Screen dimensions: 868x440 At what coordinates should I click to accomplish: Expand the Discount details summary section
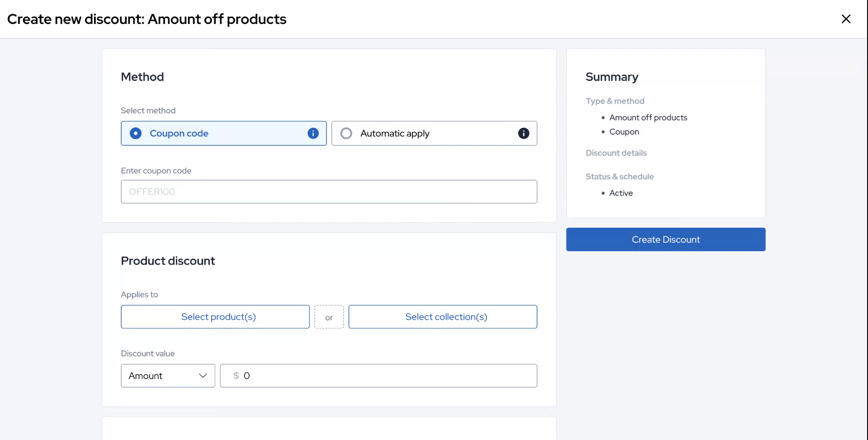[x=616, y=153]
